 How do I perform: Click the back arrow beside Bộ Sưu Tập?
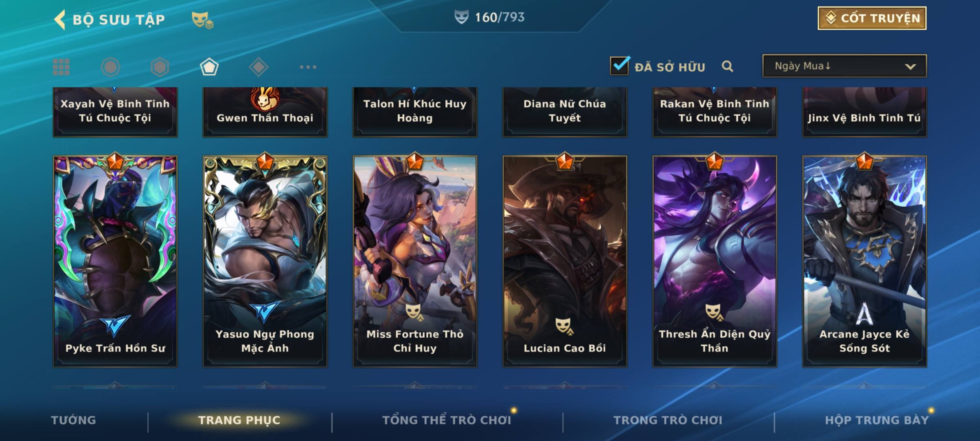60,20
